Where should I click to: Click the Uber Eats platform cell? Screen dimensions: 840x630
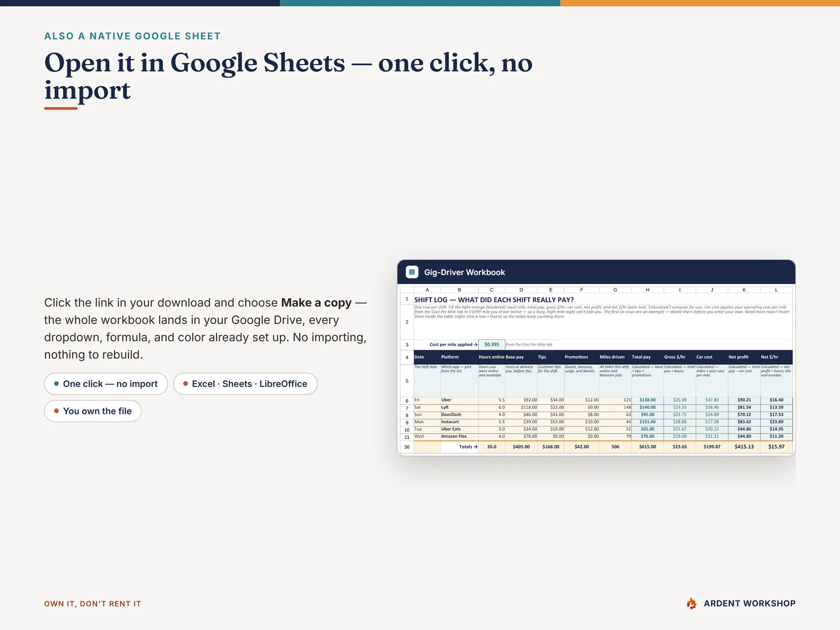pos(459,429)
